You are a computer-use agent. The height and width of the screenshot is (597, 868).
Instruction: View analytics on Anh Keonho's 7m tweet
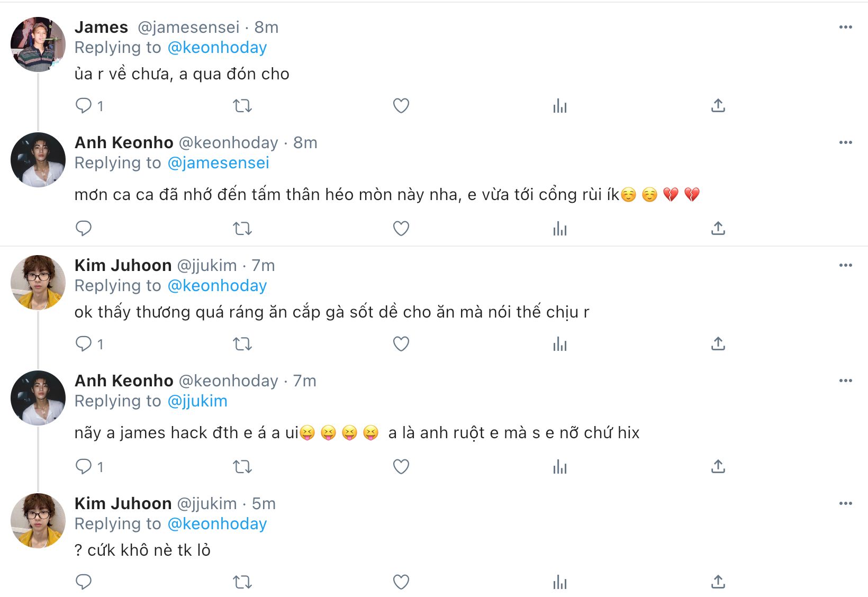559,467
